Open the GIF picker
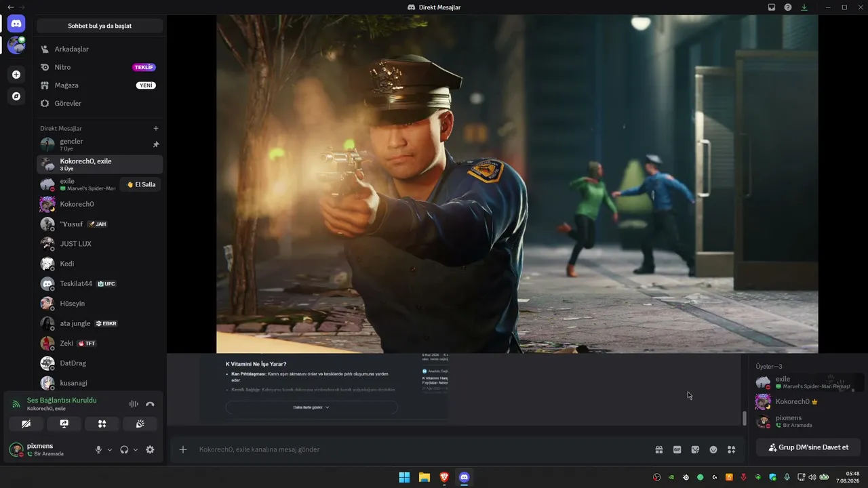 tap(677, 449)
